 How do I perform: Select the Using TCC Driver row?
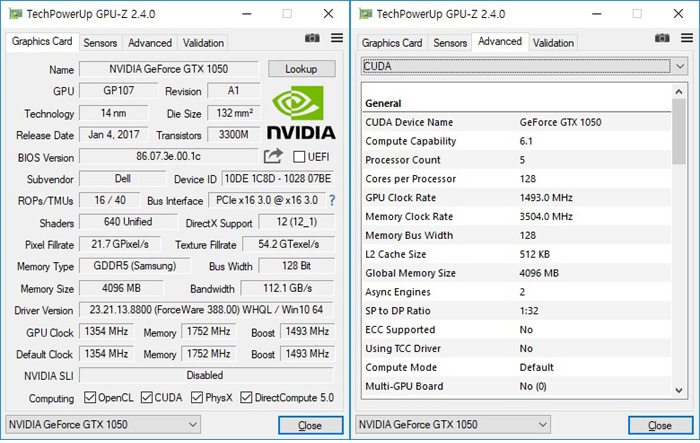point(516,348)
